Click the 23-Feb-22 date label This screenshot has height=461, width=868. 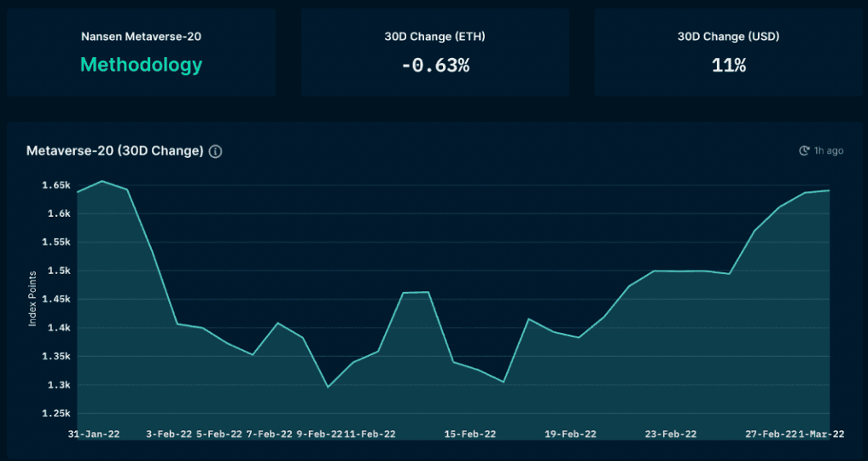tap(671, 435)
